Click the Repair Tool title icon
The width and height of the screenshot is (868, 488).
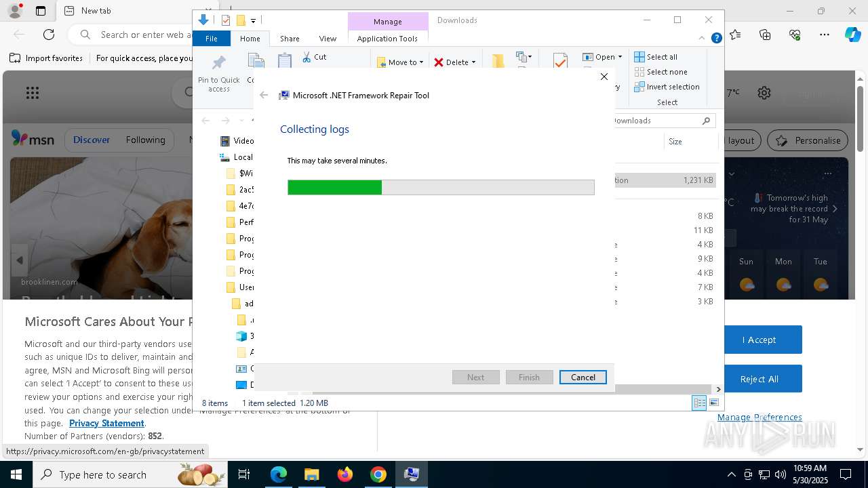285,96
